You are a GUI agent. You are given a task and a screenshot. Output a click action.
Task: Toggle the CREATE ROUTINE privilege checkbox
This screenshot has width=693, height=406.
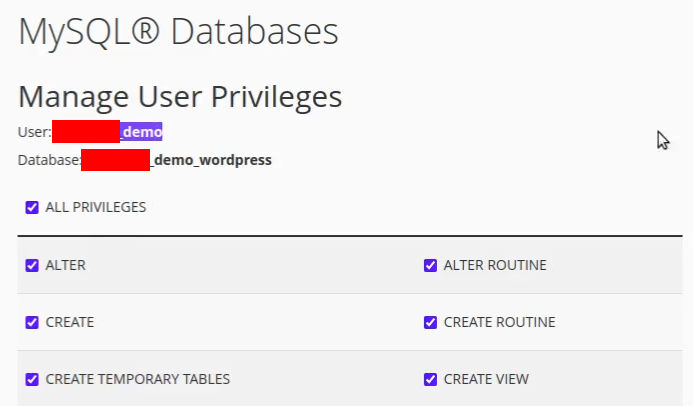pos(430,322)
